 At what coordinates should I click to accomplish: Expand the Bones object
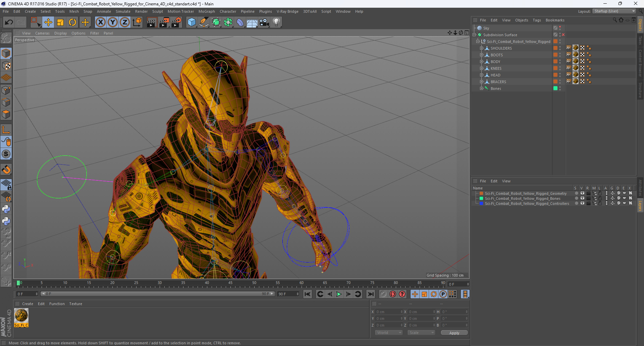[481, 89]
